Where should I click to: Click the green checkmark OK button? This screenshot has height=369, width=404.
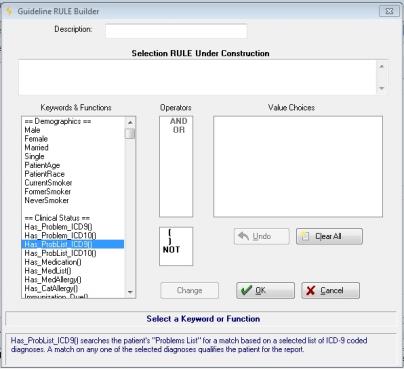click(x=265, y=290)
